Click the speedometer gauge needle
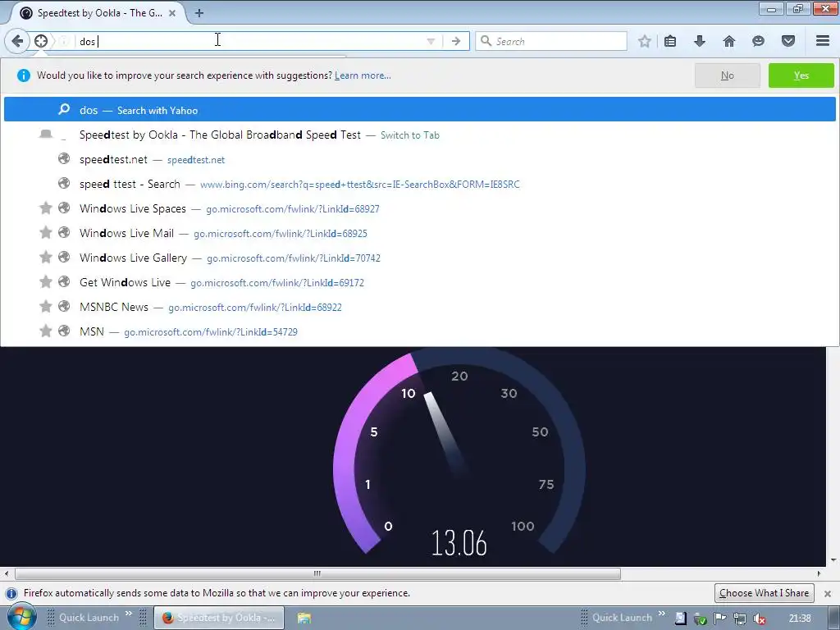 pyautogui.click(x=445, y=433)
